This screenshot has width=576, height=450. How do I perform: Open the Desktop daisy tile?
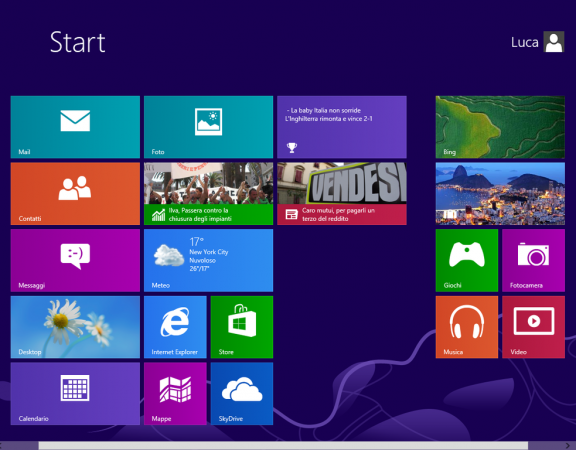[75, 327]
